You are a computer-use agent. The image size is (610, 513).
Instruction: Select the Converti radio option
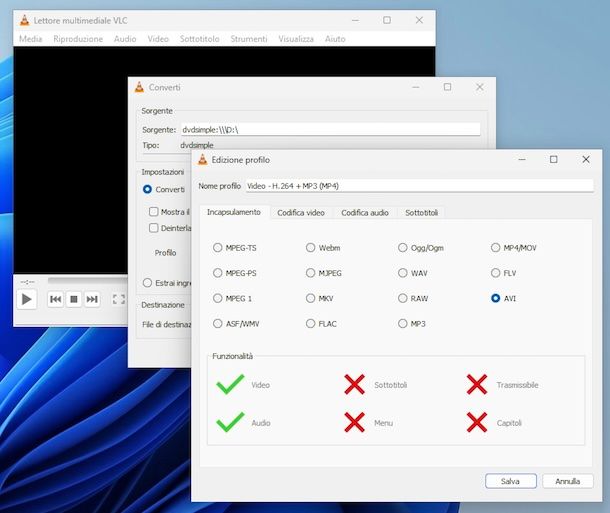coord(147,189)
